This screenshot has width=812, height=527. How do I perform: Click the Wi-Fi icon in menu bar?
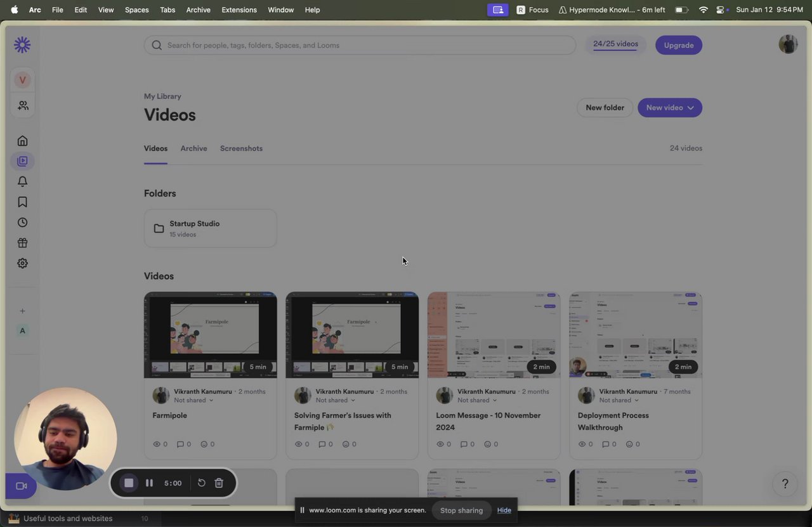(x=703, y=10)
